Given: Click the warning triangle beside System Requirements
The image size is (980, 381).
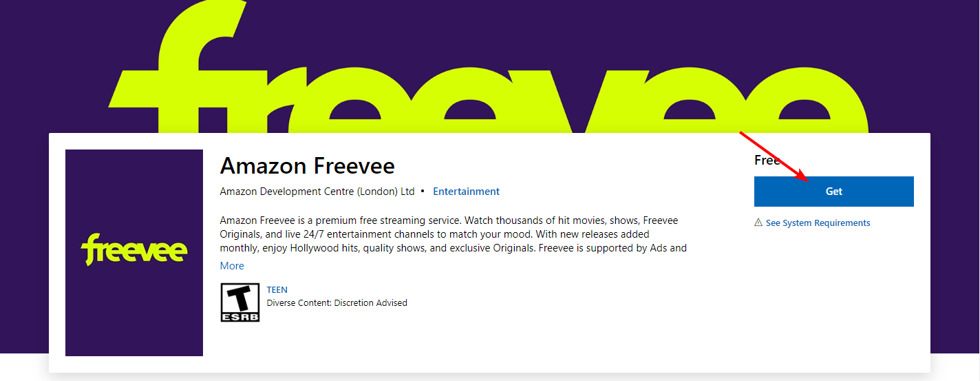Looking at the screenshot, I should coord(758,223).
